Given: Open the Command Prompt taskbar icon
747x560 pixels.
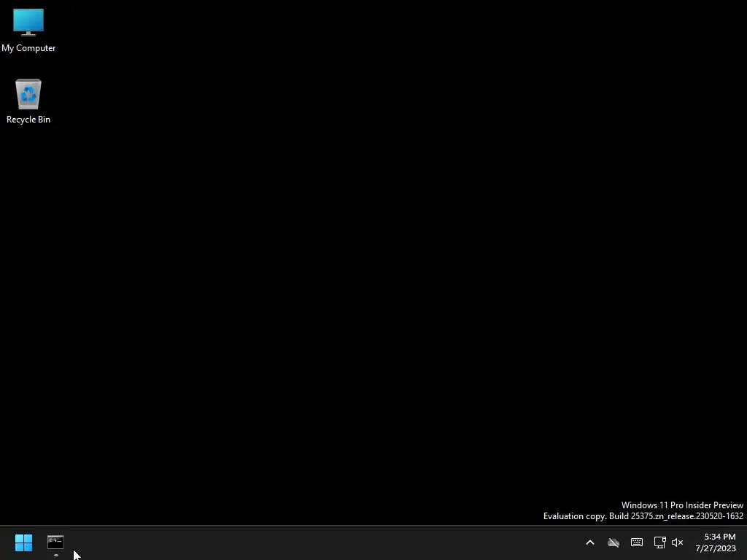Looking at the screenshot, I should pyautogui.click(x=55, y=542).
